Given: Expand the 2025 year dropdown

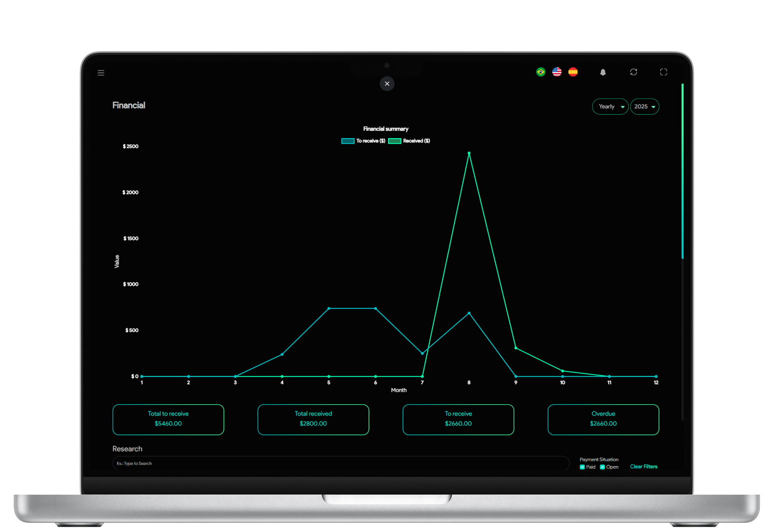Looking at the screenshot, I should [x=644, y=107].
